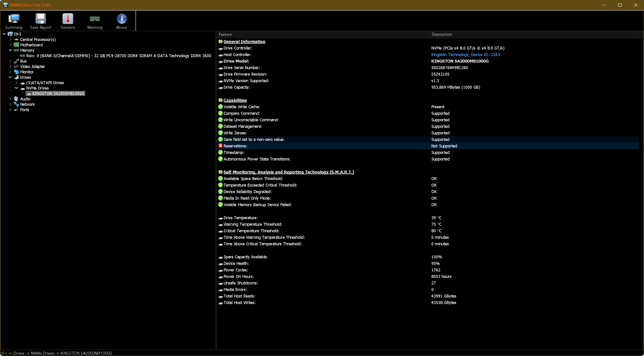Screen dimensions: 644x356
Task: Click the General Information heading
Action: pos(244,41)
